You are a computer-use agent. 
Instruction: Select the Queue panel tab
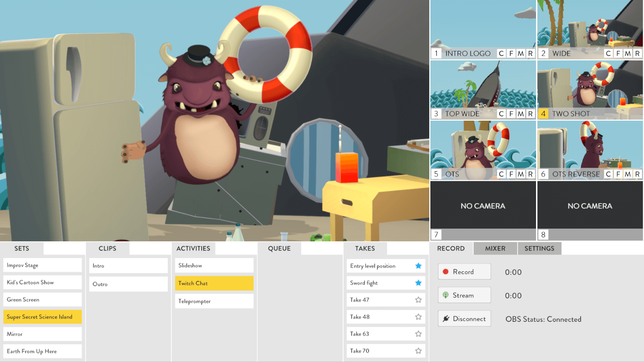[x=279, y=249]
